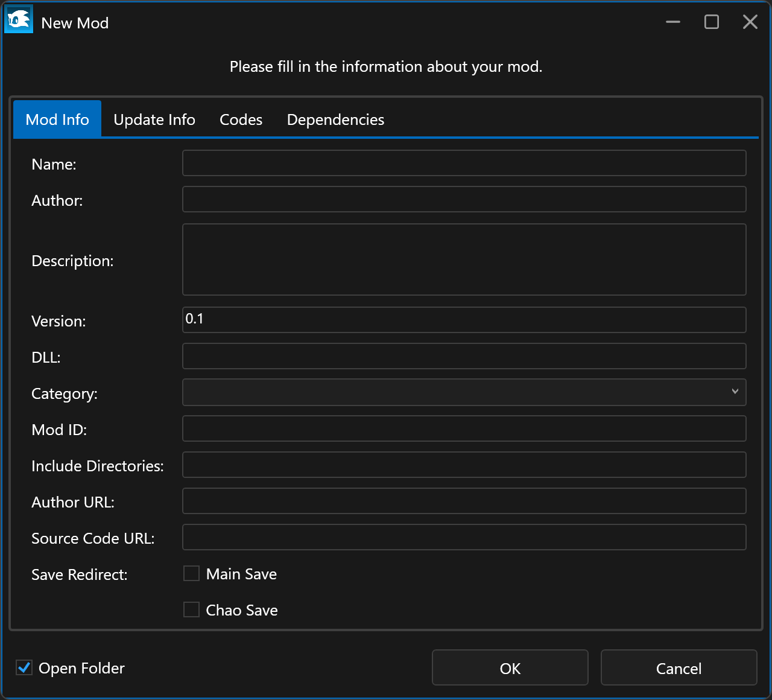Click into the Author input field
This screenshot has height=700, width=772.
(464, 199)
